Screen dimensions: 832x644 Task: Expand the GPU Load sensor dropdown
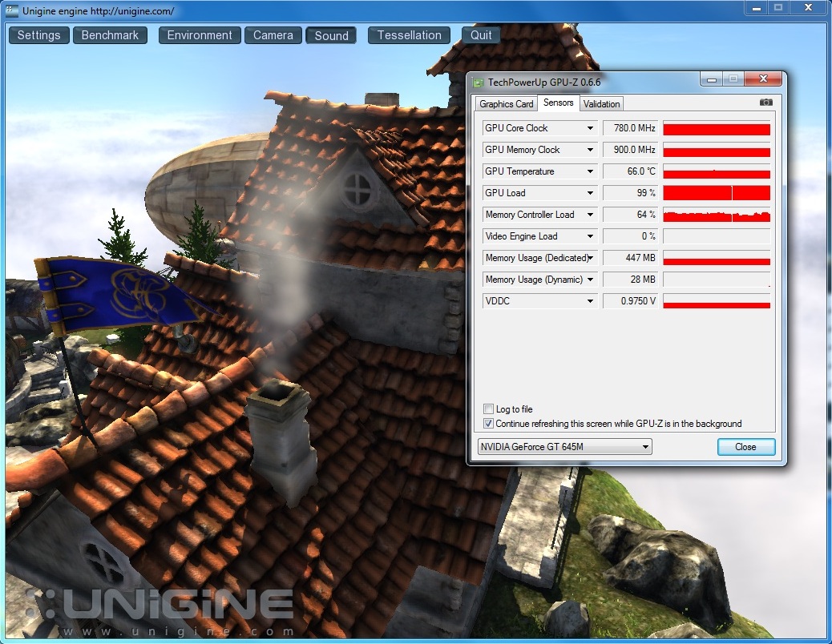click(590, 193)
